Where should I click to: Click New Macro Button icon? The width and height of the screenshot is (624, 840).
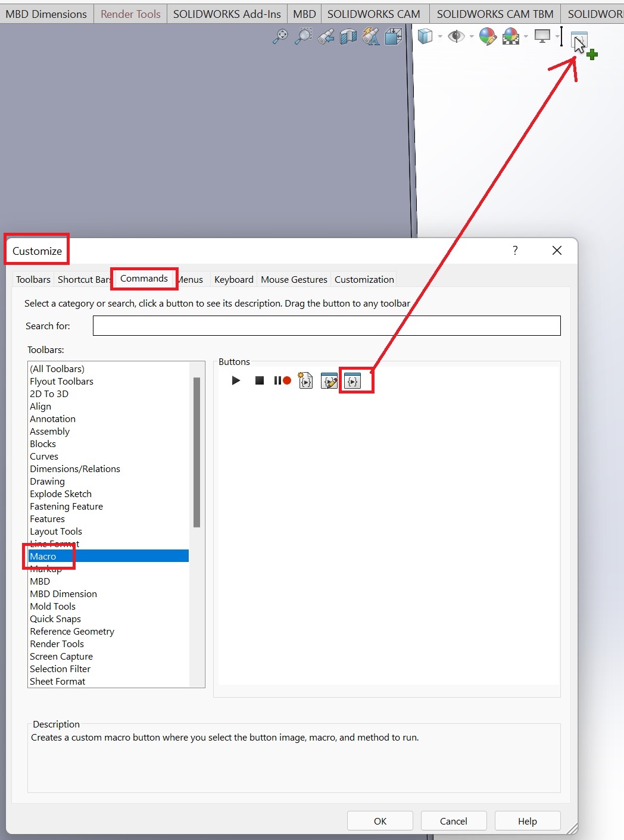point(352,381)
